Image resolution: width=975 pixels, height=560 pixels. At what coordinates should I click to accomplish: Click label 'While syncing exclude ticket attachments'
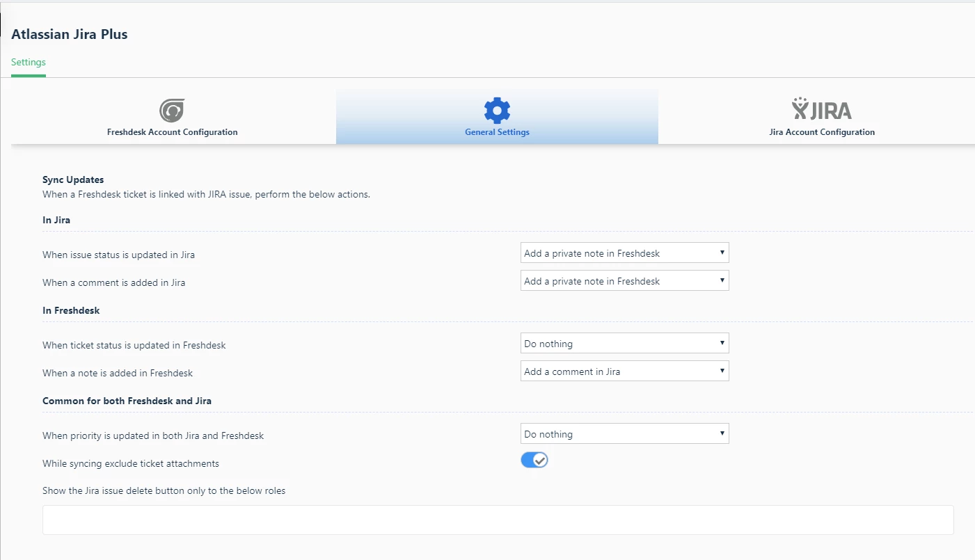pos(131,463)
